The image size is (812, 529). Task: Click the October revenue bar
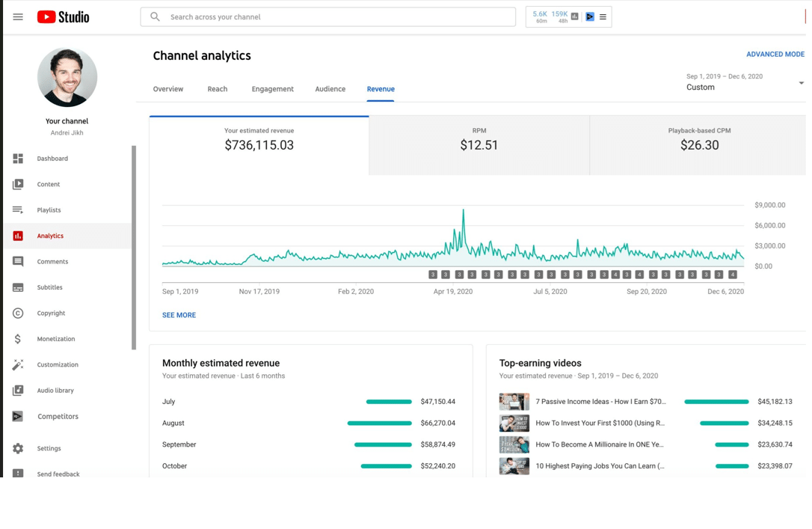[x=387, y=466]
